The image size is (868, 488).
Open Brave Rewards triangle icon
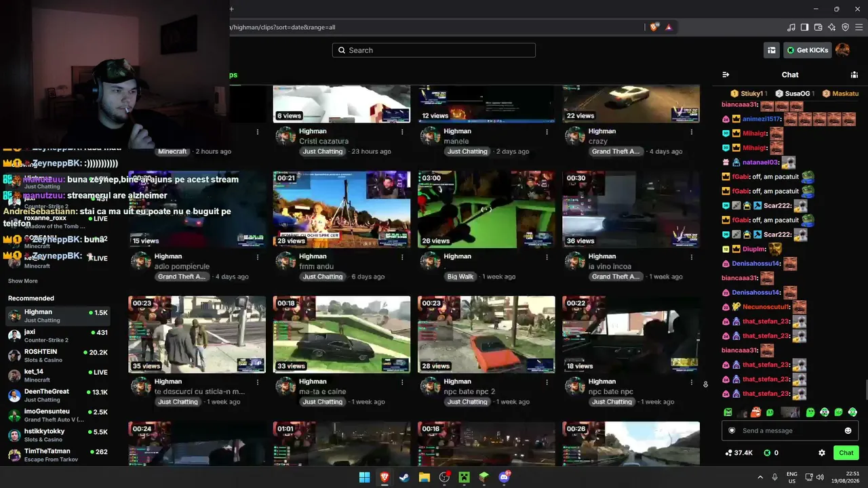click(669, 27)
